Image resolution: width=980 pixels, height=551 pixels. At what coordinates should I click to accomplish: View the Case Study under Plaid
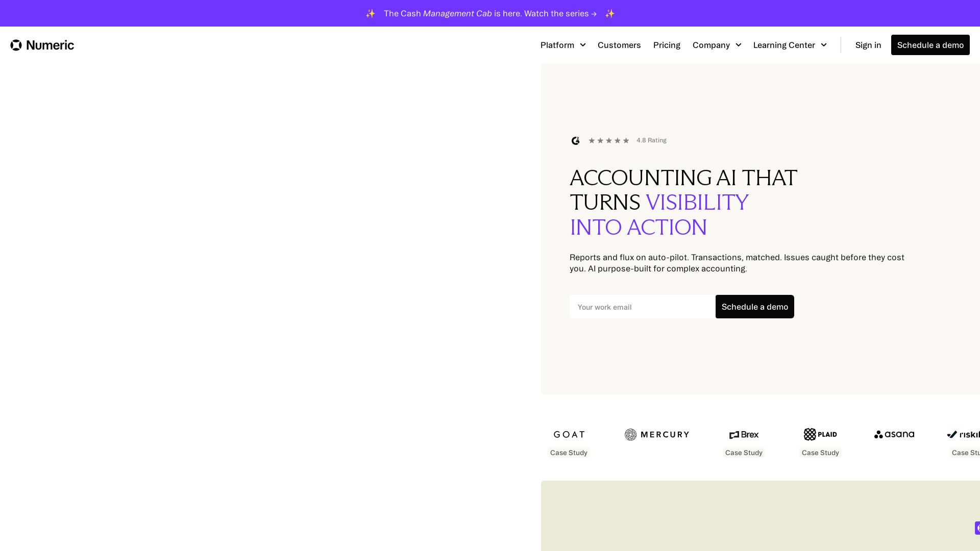[x=820, y=453]
